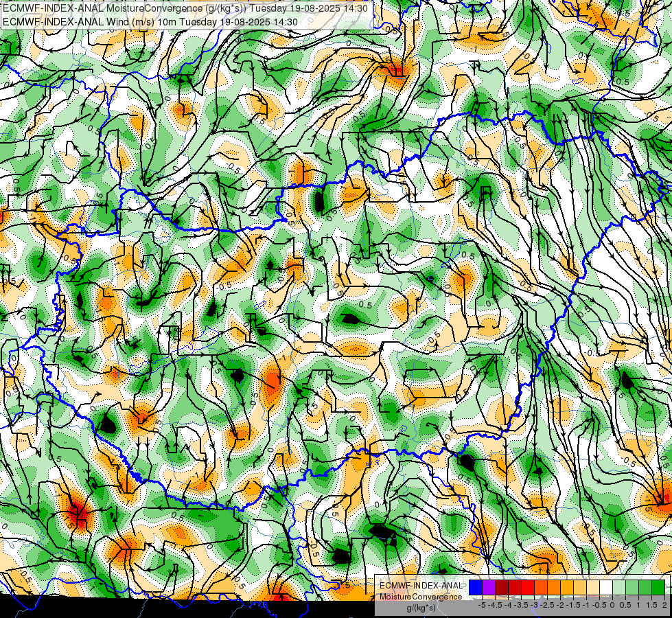Select the pale peach swatch between -1 and -0.5
This screenshot has width=672, height=618.
(593, 587)
